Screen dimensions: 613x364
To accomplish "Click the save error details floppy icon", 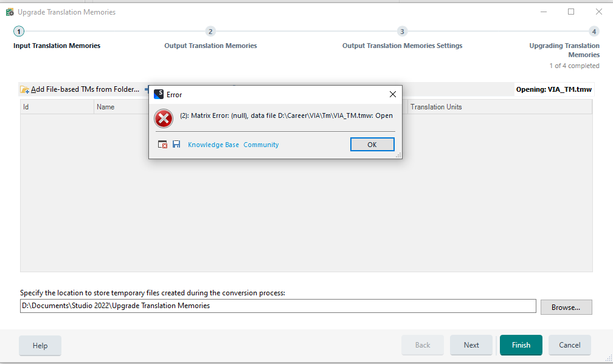I will click(176, 144).
